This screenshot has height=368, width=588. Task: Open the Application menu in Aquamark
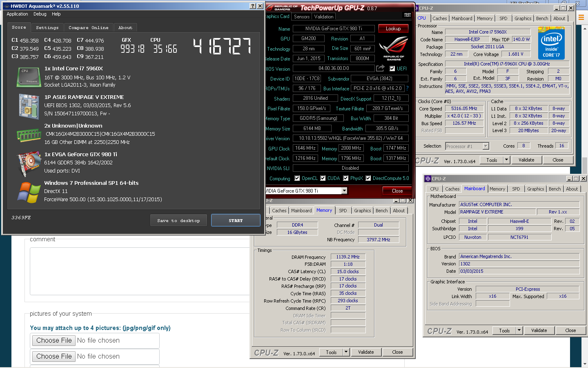point(17,14)
